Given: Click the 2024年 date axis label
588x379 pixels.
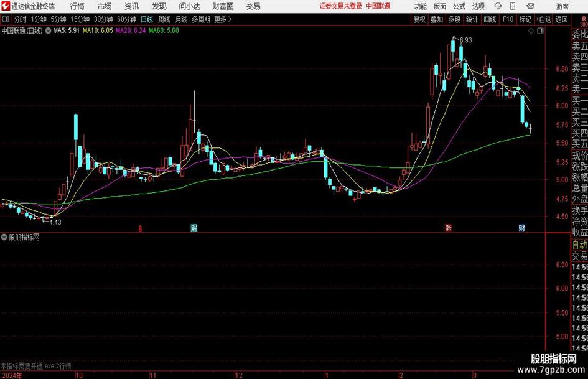Looking at the screenshot, I should [x=12, y=375].
